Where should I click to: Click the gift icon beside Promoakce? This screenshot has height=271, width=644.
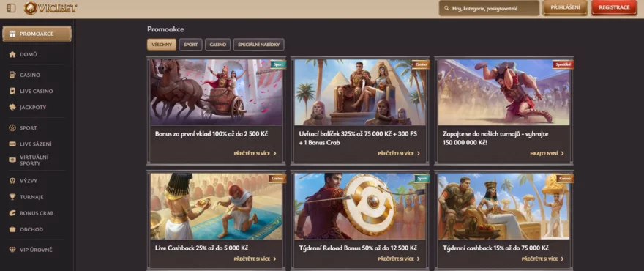[12, 34]
